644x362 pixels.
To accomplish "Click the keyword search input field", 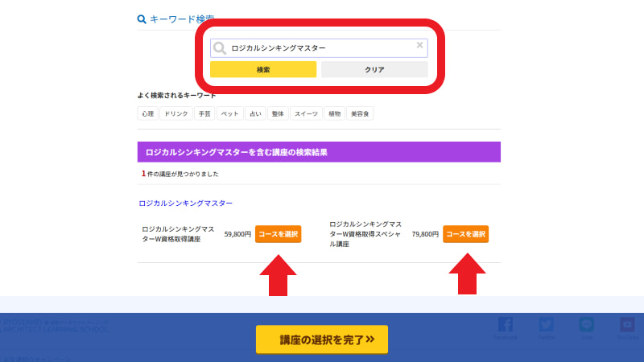I will (x=319, y=48).
